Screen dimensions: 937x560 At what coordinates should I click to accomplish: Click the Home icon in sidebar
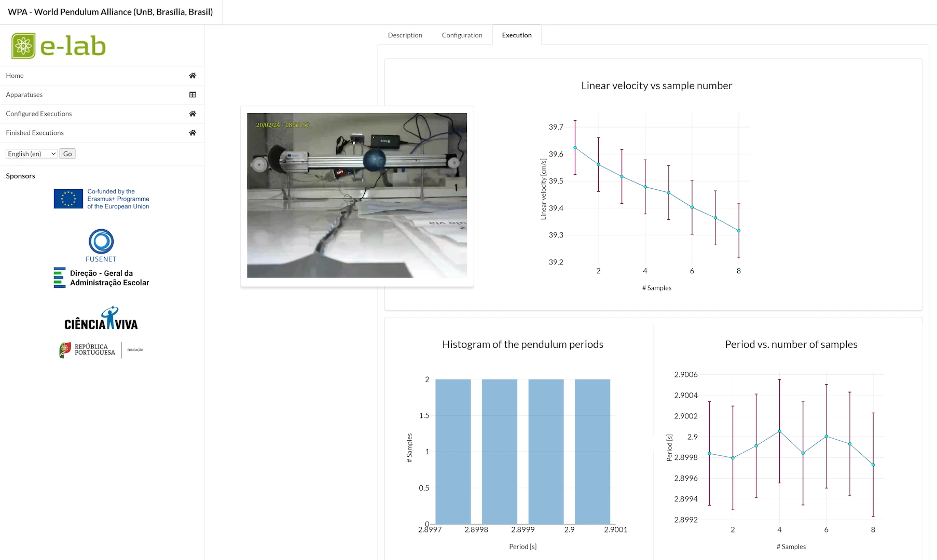(192, 76)
